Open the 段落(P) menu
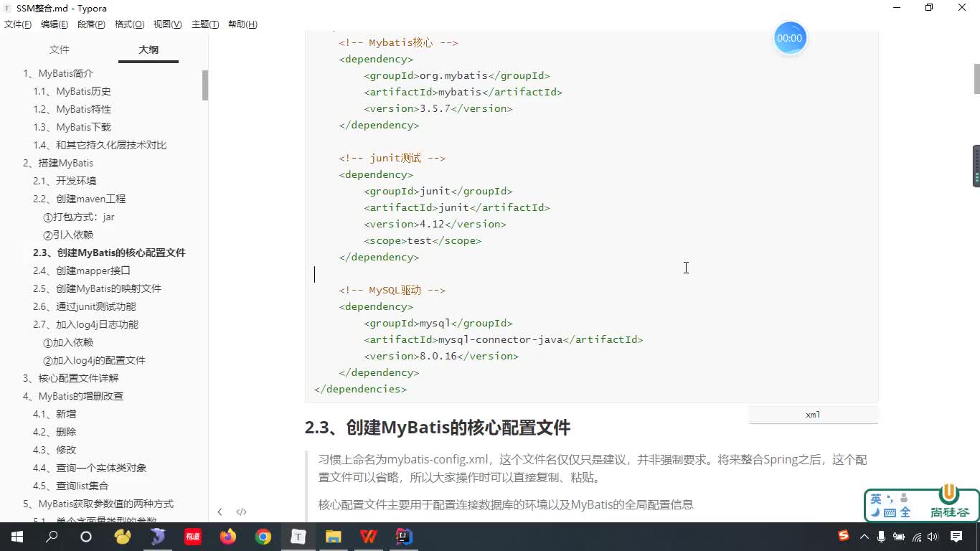Screen dimensions: 980x551 click(x=91, y=24)
